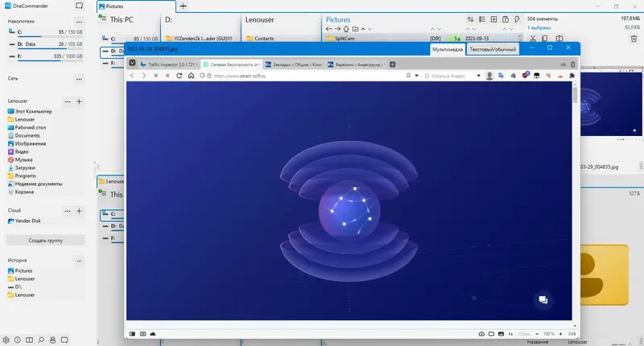Zoom out with minus in preview footer
Image resolution: width=644 pixels, height=346 pixels.
[537, 334]
